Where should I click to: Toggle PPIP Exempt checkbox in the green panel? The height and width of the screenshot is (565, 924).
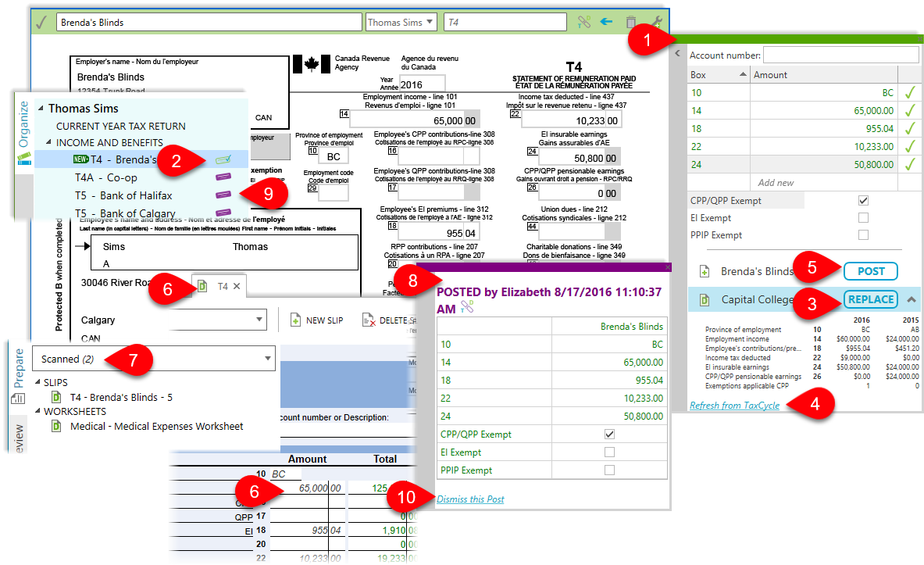point(863,234)
